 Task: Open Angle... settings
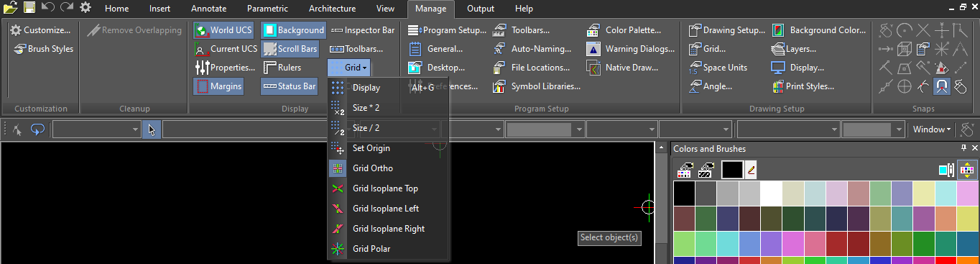click(x=711, y=86)
